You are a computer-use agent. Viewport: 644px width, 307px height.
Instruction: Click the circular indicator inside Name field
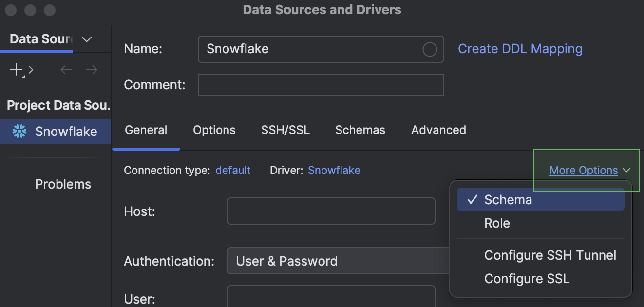pyautogui.click(x=429, y=49)
